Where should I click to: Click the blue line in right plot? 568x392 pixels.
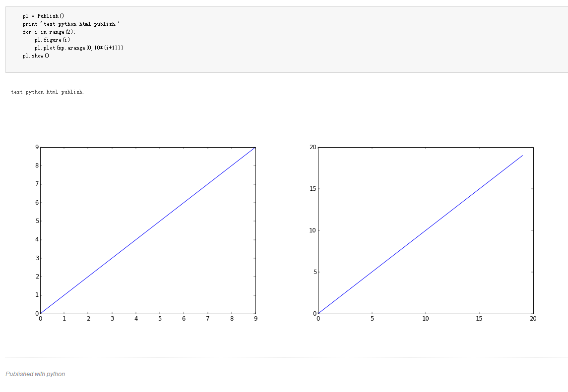(420, 234)
